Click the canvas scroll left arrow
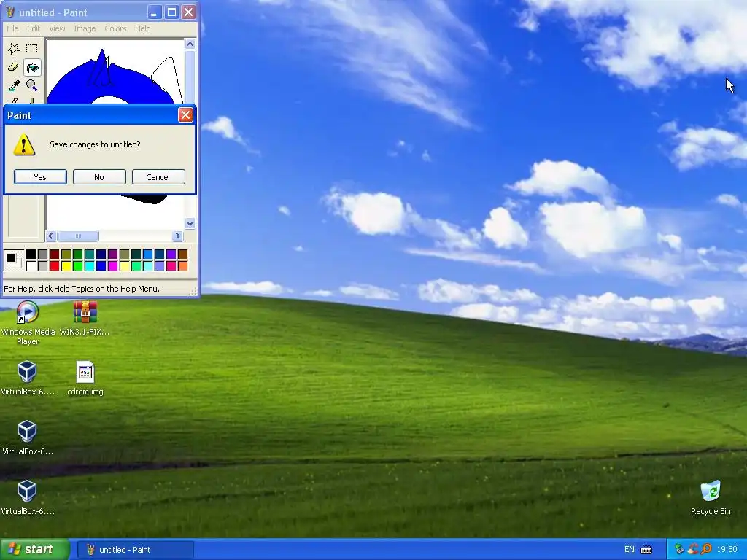747x560 pixels. pyautogui.click(x=51, y=236)
